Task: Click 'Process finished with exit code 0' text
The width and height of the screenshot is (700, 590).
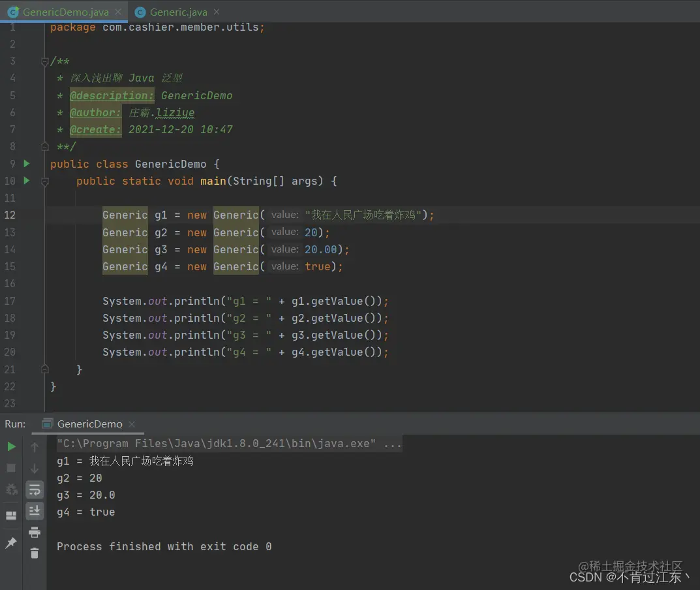Action: pos(164,547)
